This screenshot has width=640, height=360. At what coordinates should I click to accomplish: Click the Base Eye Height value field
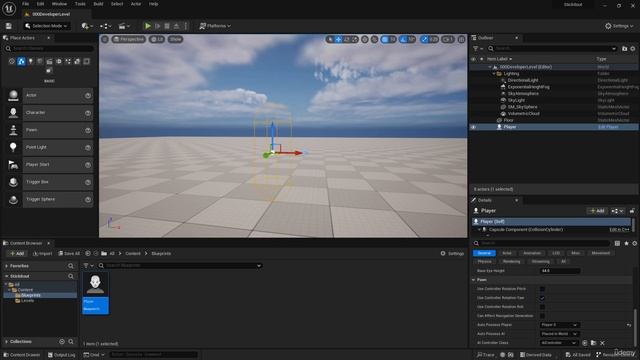click(x=560, y=271)
